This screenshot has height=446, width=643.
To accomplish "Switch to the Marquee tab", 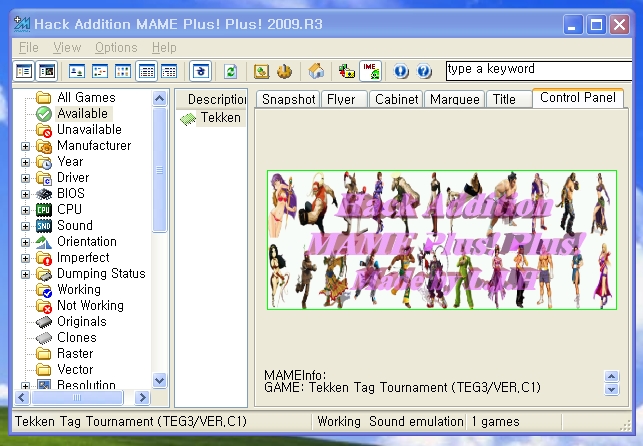I will coord(454,100).
